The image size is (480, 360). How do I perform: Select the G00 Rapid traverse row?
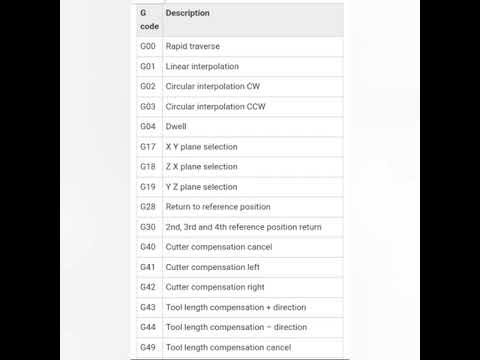pyautogui.click(x=240, y=47)
